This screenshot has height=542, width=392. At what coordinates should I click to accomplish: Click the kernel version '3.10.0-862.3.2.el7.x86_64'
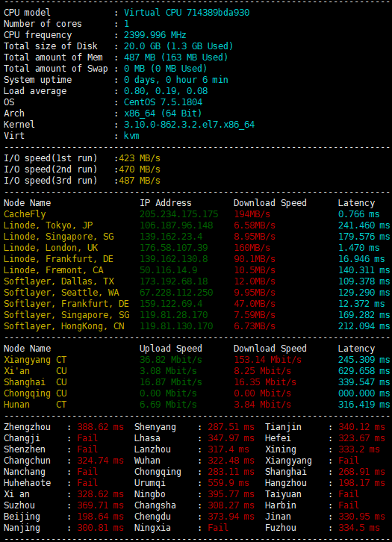click(189, 125)
